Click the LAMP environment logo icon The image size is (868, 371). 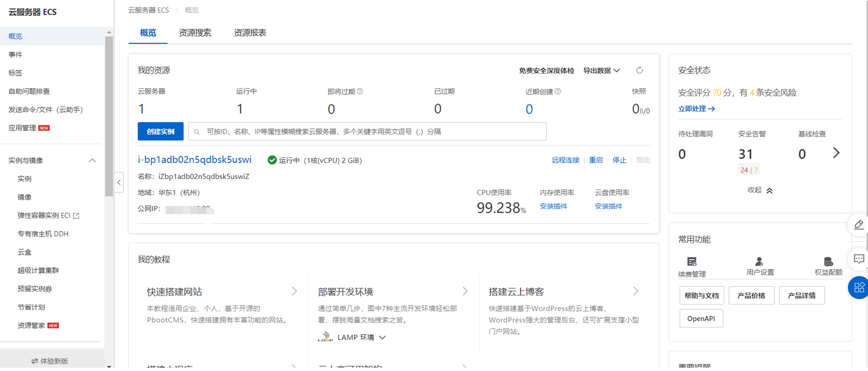325,337
